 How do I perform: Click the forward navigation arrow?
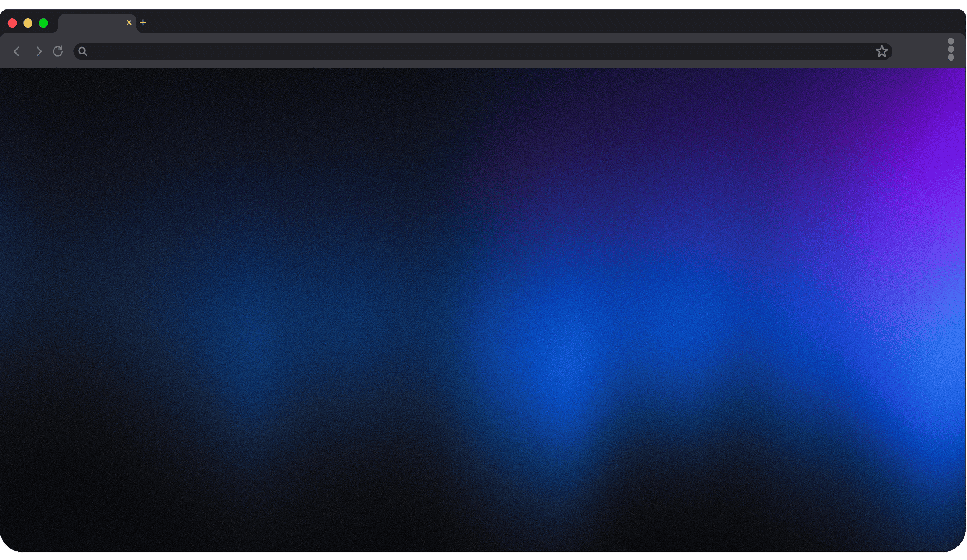[39, 51]
